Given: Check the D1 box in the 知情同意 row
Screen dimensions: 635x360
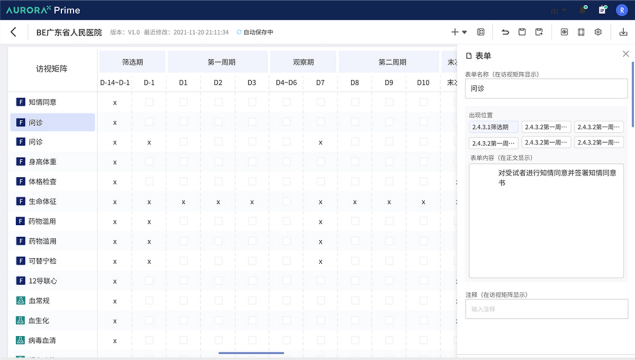Looking at the screenshot, I should 183,102.
